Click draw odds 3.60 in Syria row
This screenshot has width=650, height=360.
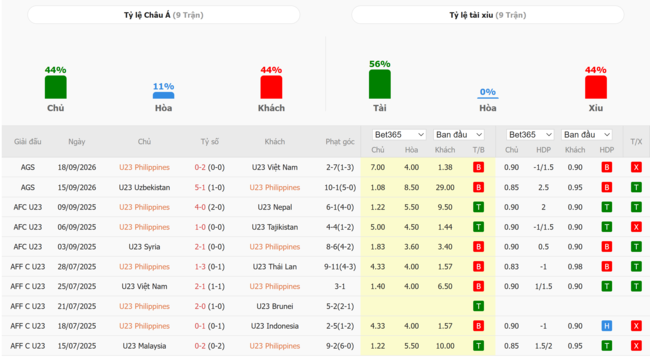[411, 247]
